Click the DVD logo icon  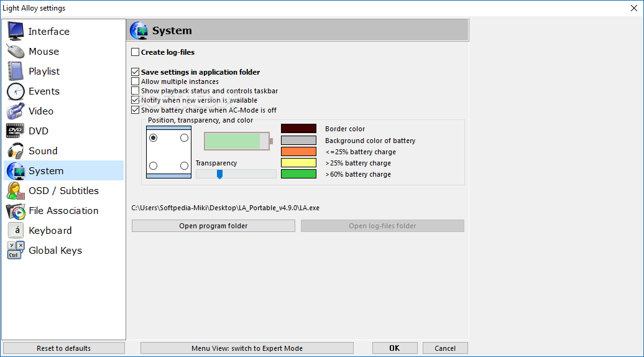(x=15, y=131)
